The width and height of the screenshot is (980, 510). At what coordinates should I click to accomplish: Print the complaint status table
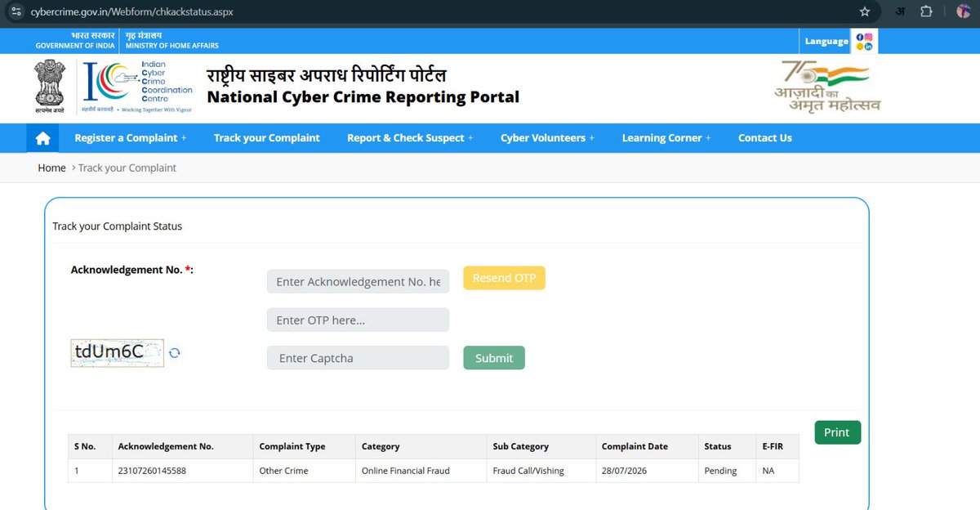[837, 432]
